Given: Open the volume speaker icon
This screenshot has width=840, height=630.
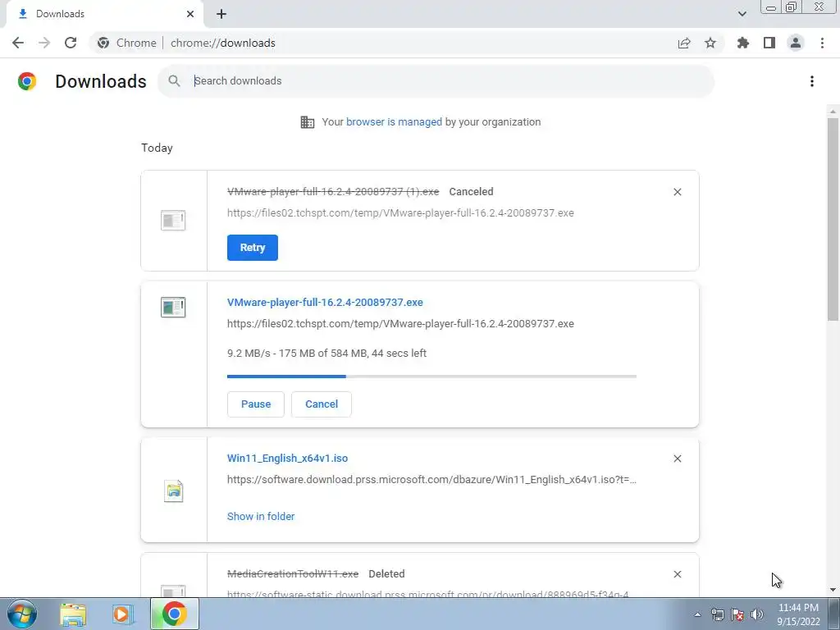Looking at the screenshot, I should pos(757,614).
